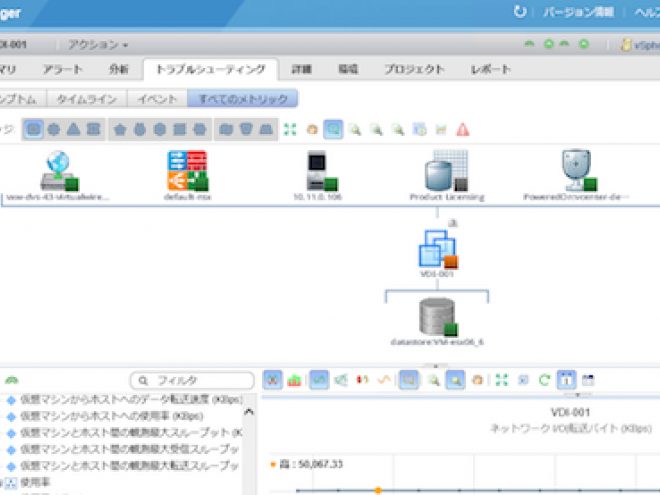Click the green refresh icon in chart toolbar
660x495 pixels.
coord(544,381)
